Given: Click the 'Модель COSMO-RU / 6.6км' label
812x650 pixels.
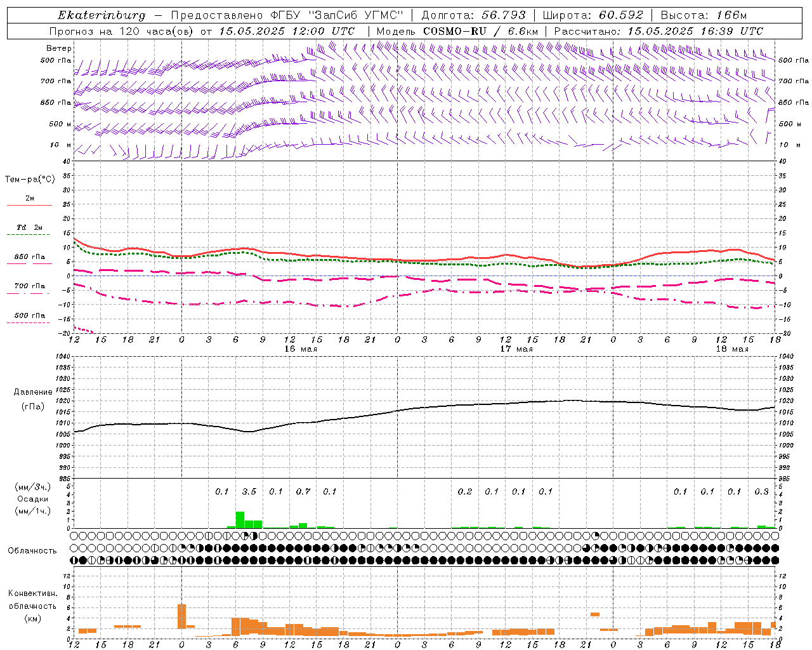Looking at the screenshot, I should (x=457, y=31).
